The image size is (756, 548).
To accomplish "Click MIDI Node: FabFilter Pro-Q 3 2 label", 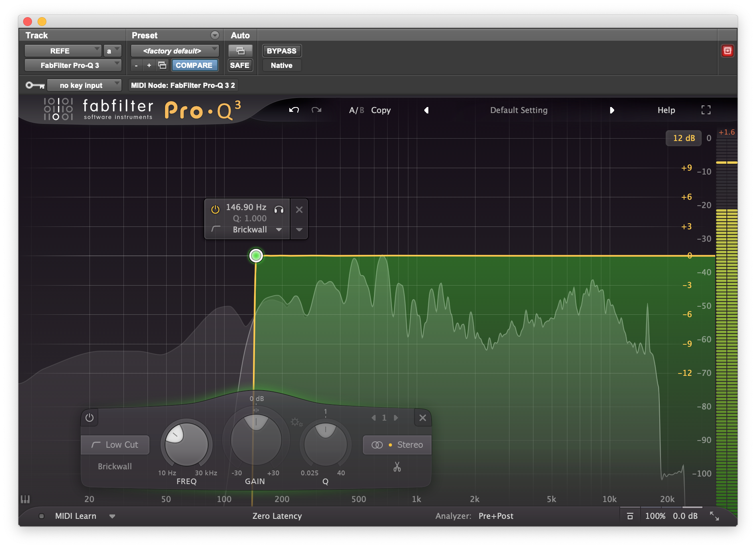I will point(183,85).
